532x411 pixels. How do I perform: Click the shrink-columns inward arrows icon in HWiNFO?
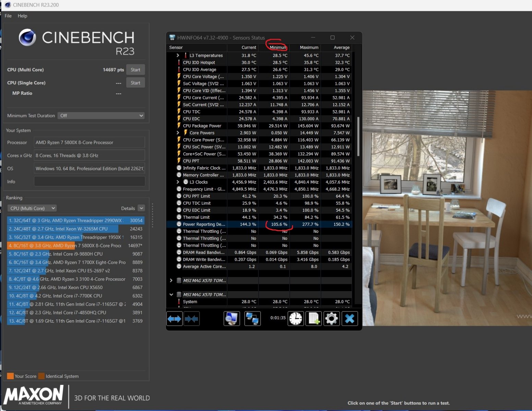[192, 319]
